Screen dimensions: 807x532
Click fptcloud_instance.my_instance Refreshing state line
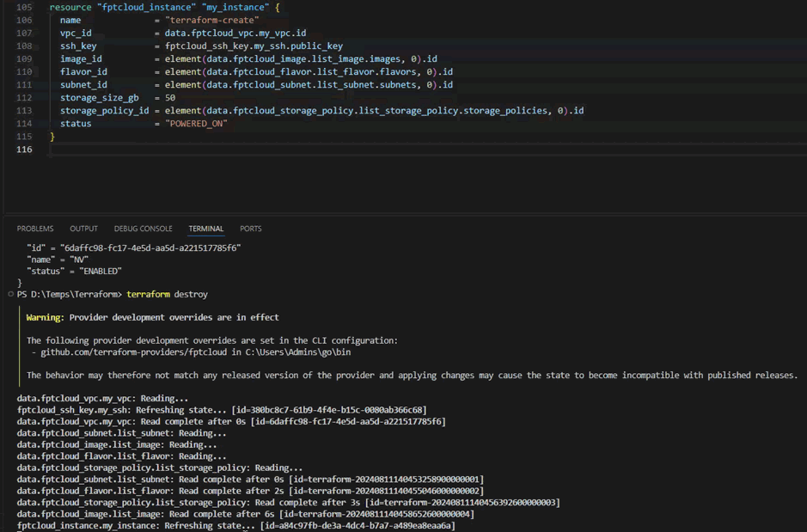point(236,526)
